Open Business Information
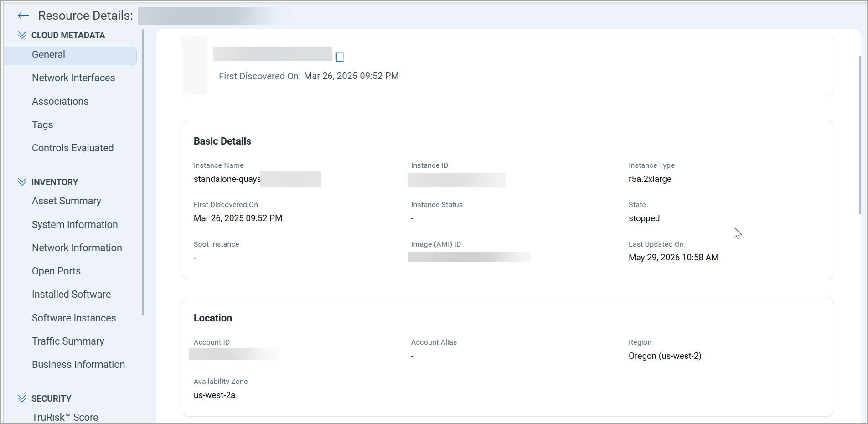 tap(78, 365)
